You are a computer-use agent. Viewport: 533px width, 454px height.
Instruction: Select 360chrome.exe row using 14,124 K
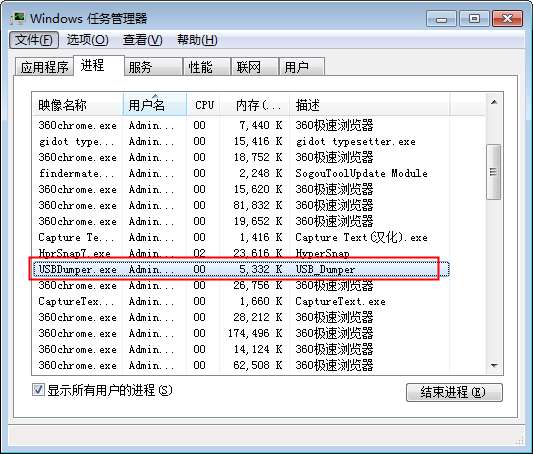(241, 349)
